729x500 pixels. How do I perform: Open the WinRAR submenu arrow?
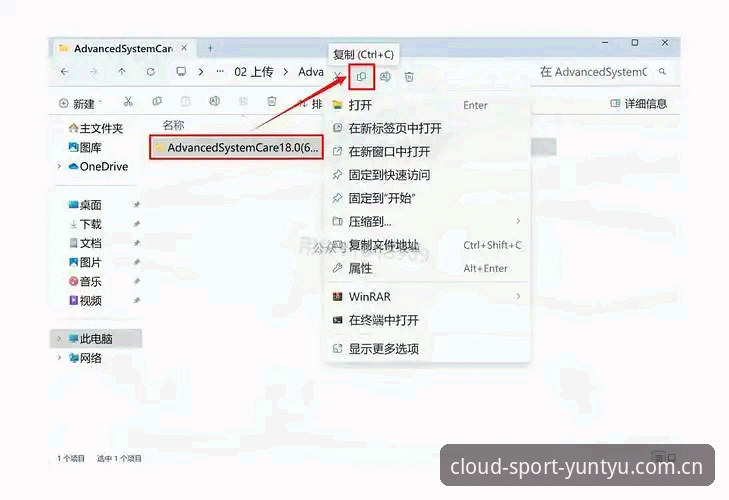coord(518,296)
